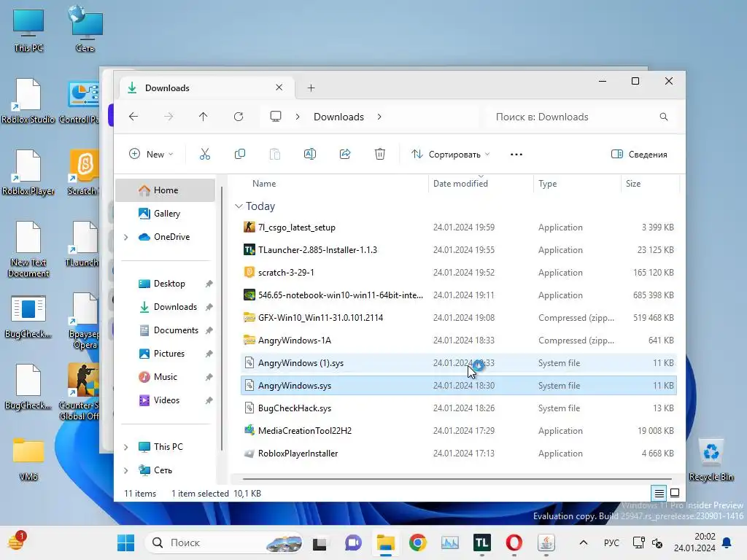The width and height of the screenshot is (747, 560).
Task: Click the Share icon in toolbar
Action: pyautogui.click(x=345, y=155)
